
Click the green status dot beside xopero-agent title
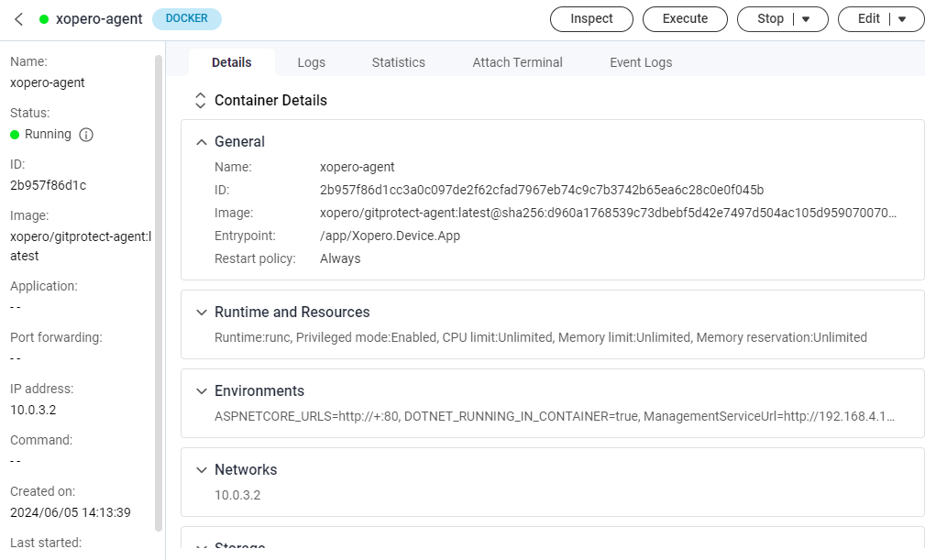pos(44,19)
